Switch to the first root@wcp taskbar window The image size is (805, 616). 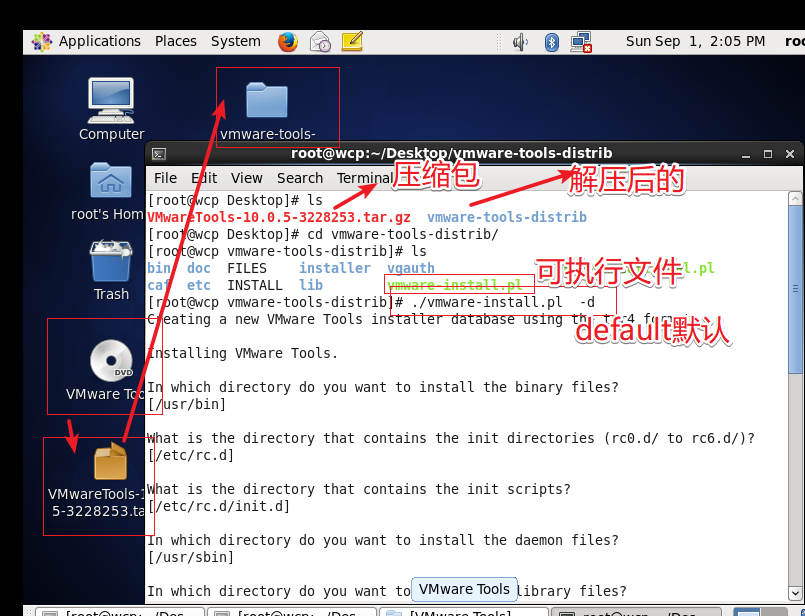tap(120, 612)
